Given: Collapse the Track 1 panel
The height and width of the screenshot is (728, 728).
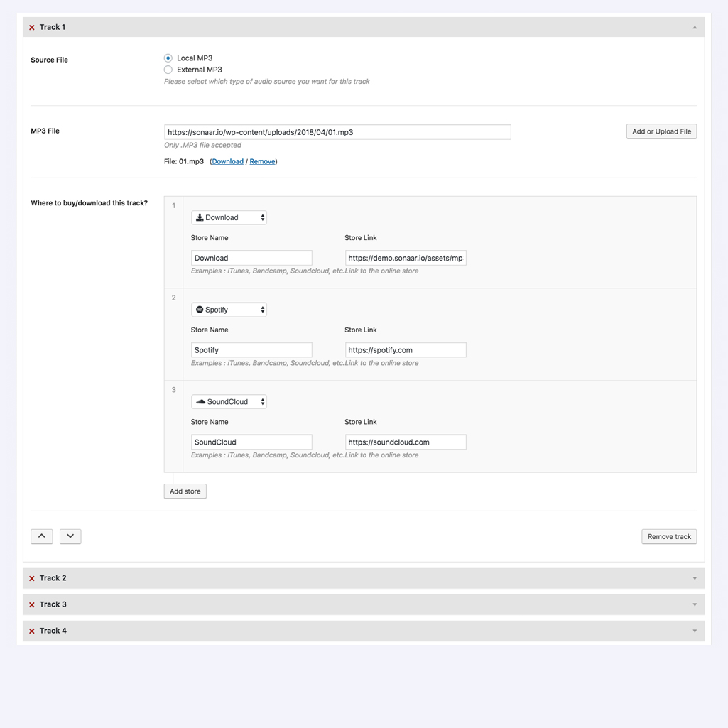Looking at the screenshot, I should tap(694, 26).
